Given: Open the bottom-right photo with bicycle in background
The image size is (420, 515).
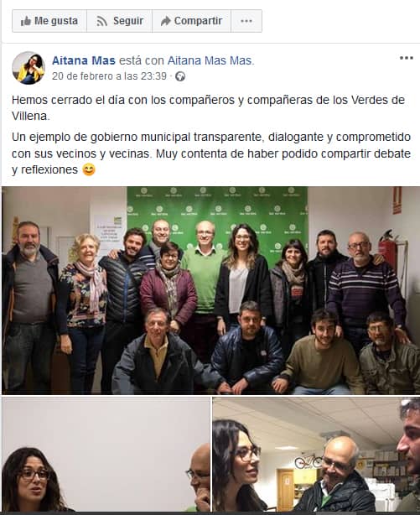Looking at the screenshot, I should 316,455.
